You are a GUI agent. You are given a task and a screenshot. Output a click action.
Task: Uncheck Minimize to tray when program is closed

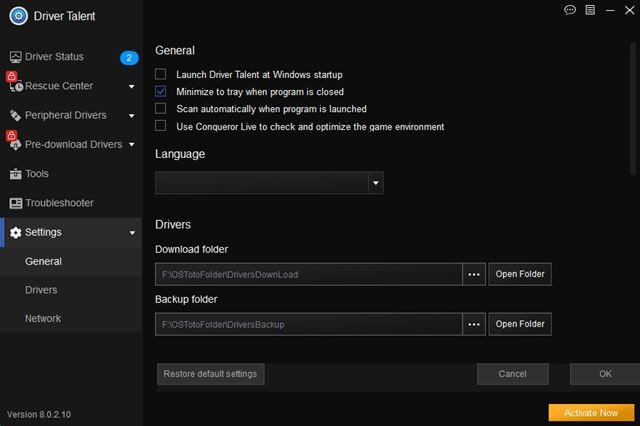[x=160, y=91]
